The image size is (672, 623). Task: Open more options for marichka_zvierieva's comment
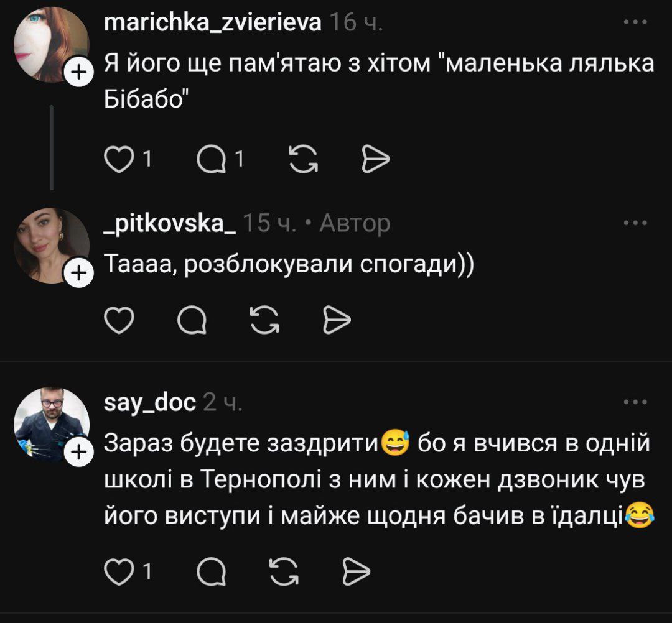(x=635, y=22)
